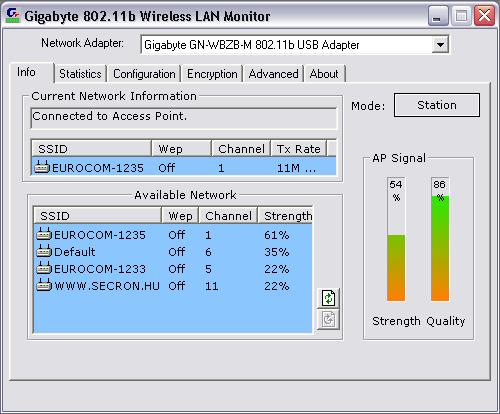Click channel 11 cell for WWW.SECRON.HU
The height and width of the screenshot is (414, 500).
click(x=211, y=286)
